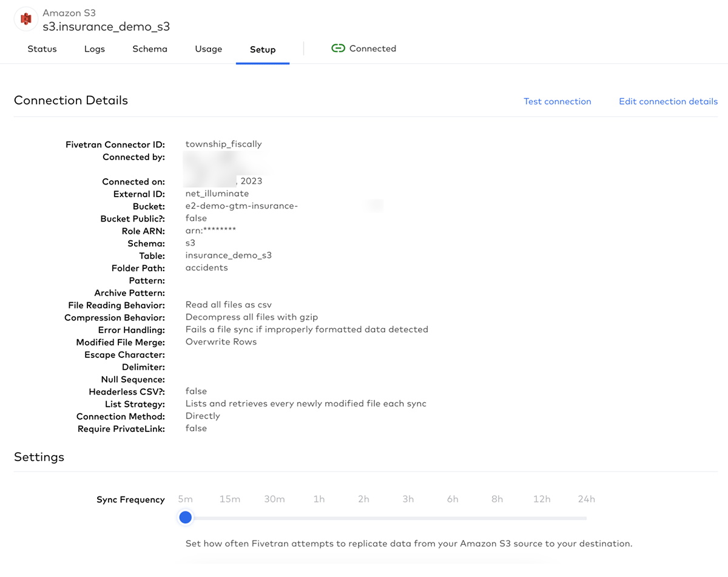Open Edit connection details
The image size is (728, 577).
tap(668, 101)
